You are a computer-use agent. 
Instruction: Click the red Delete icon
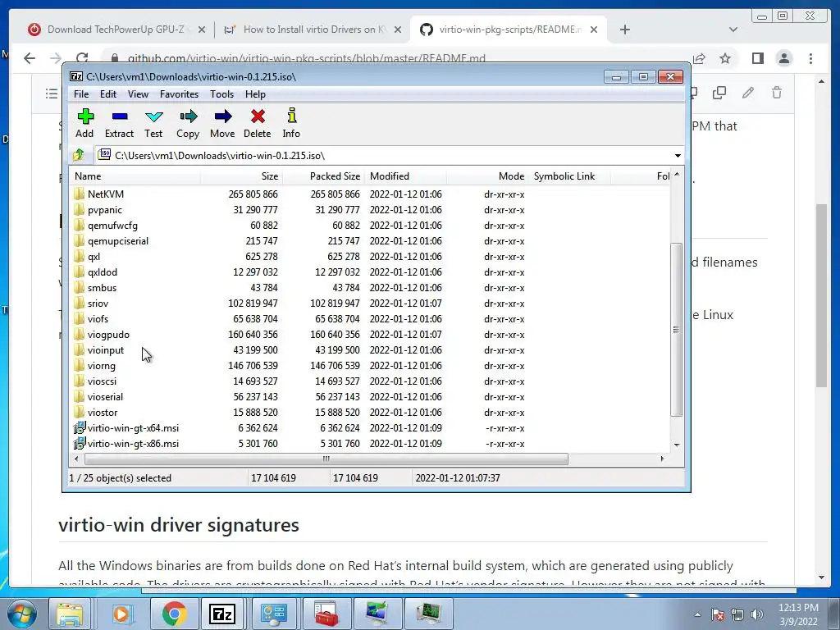click(x=258, y=123)
